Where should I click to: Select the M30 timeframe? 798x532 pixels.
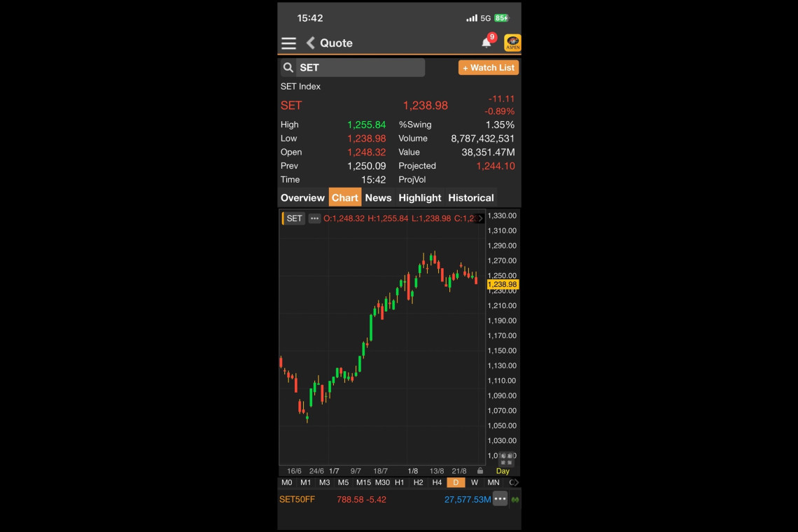click(x=382, y=482)
